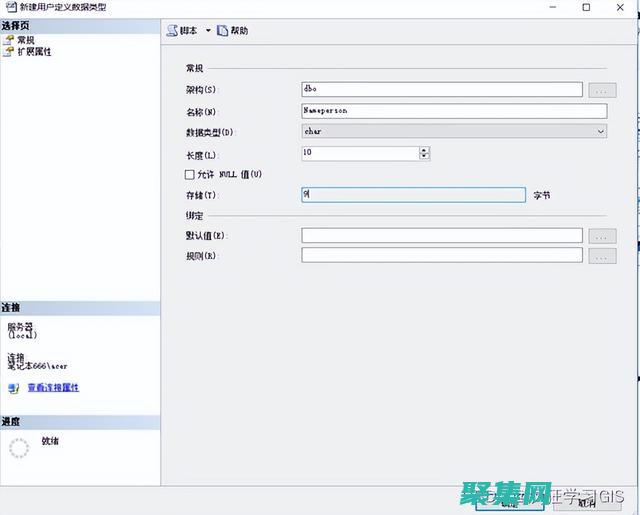640x515 pixels.
Task: Browse default values with the ellipsis button
Action: point(602,236)
